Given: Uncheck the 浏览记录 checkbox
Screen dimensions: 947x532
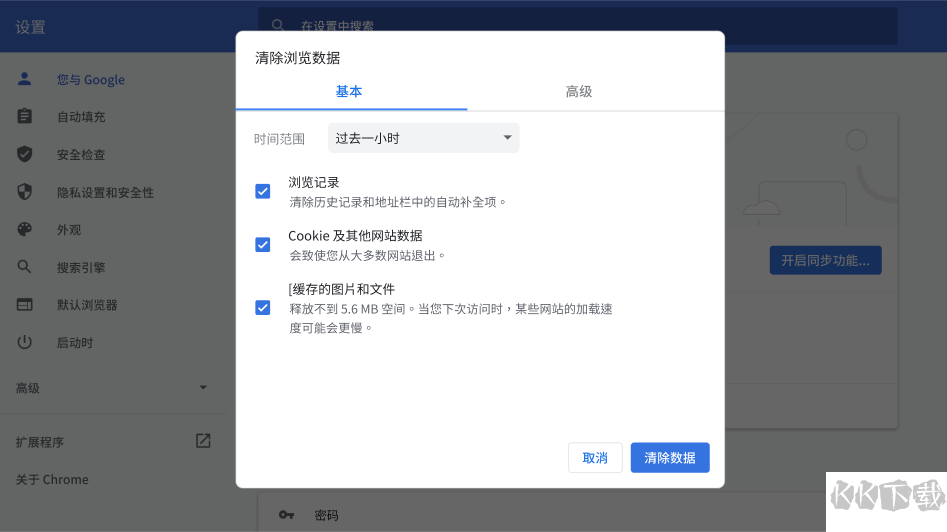Looking at the screenshot, I should pos(263,191).
